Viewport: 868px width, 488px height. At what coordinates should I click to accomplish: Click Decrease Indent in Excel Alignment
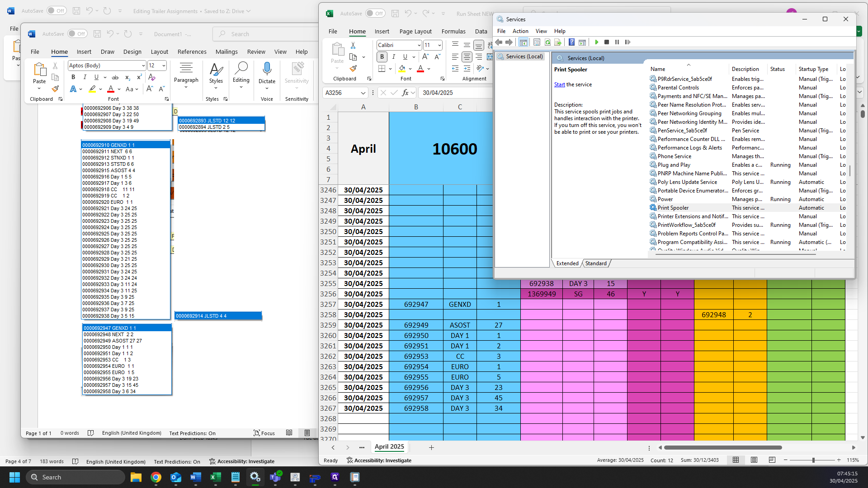(455, 68)
